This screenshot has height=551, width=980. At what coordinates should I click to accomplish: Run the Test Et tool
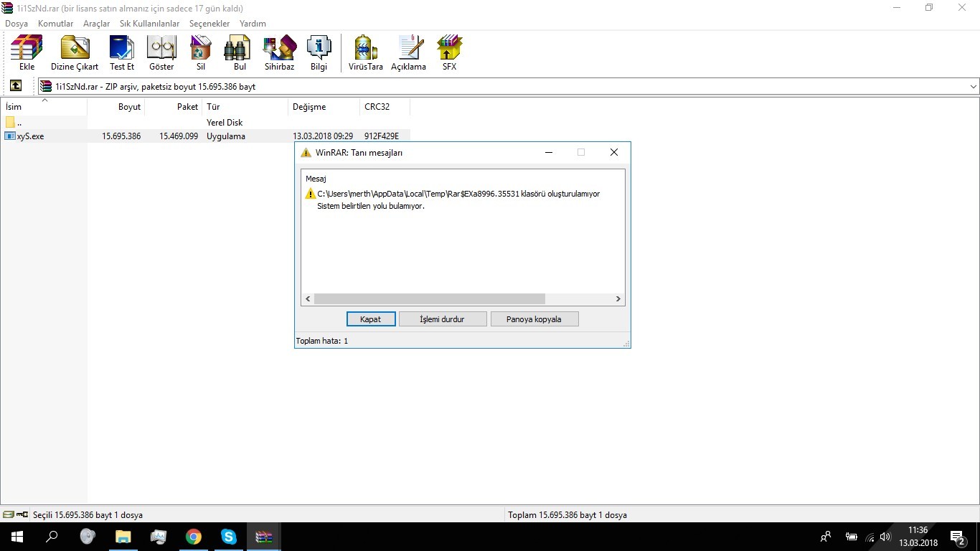[122, 52]
